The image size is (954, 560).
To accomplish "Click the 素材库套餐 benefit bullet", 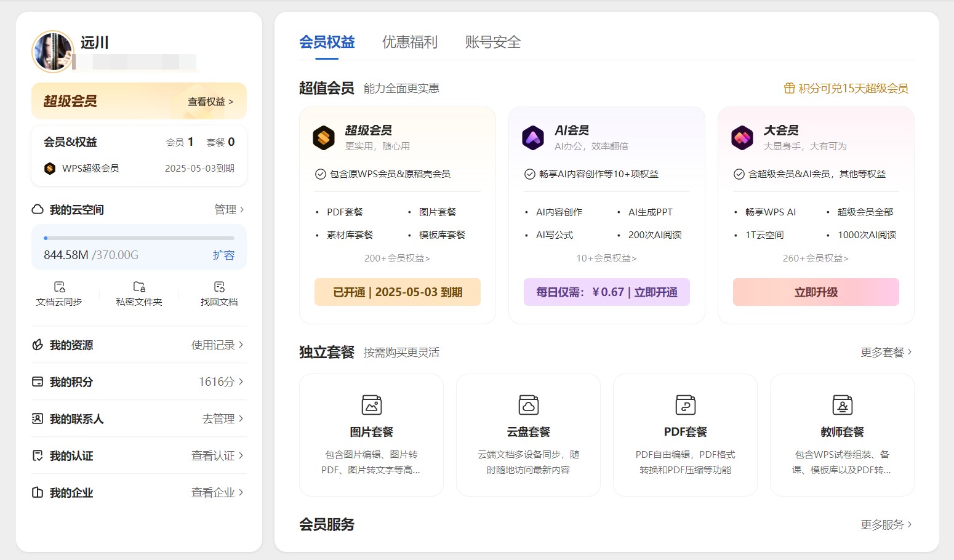I will click(350, 235).
